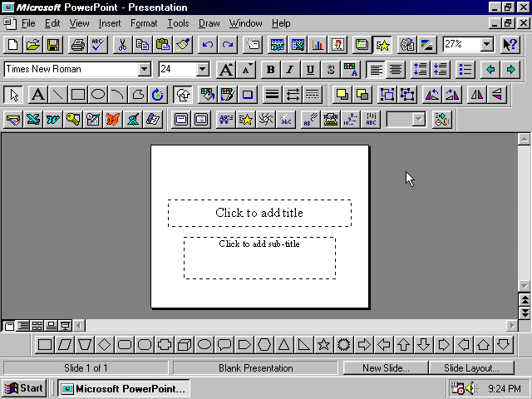Select the Ellipse drawing tool

[98, 95]
